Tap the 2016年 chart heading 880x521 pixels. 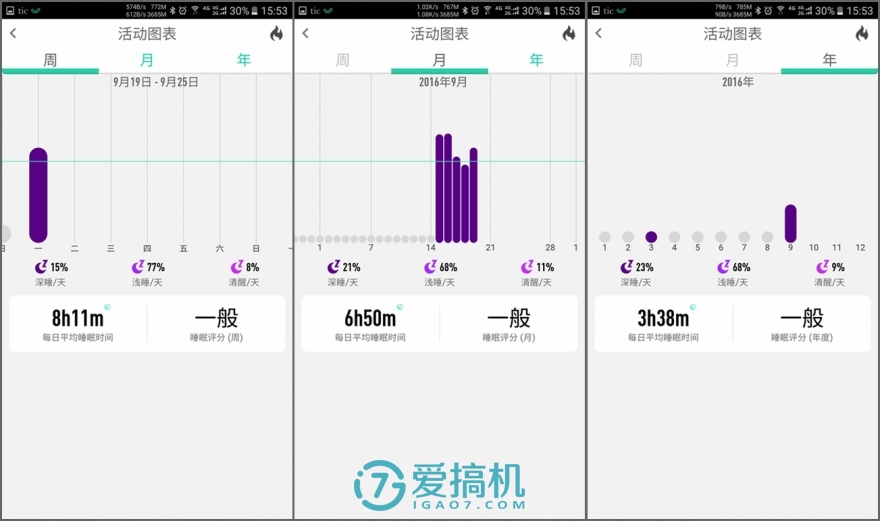pos(737,82)
